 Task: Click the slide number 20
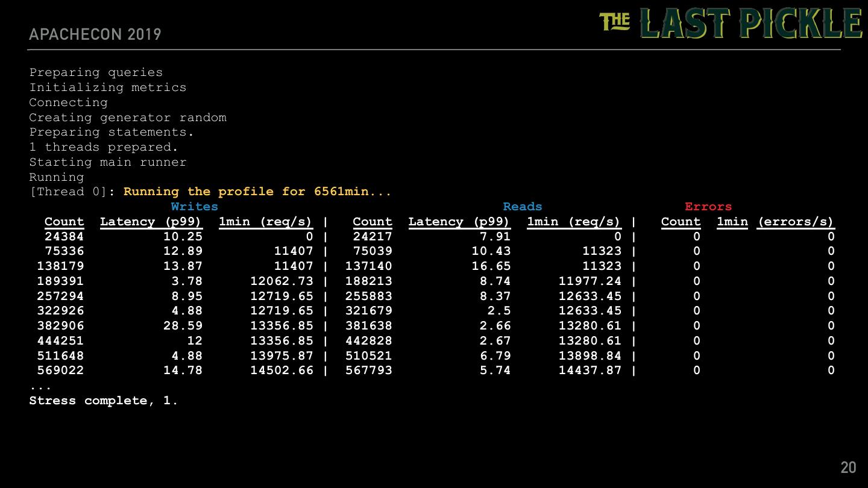848,468
